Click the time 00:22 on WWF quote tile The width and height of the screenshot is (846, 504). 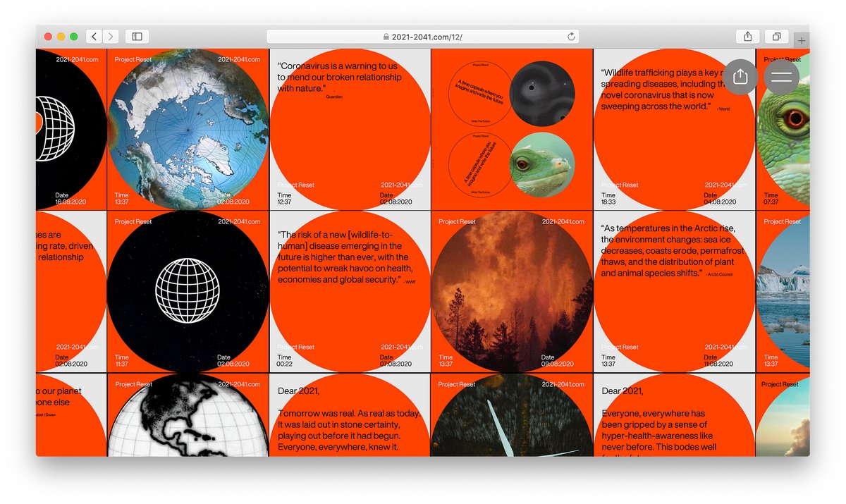285,364
